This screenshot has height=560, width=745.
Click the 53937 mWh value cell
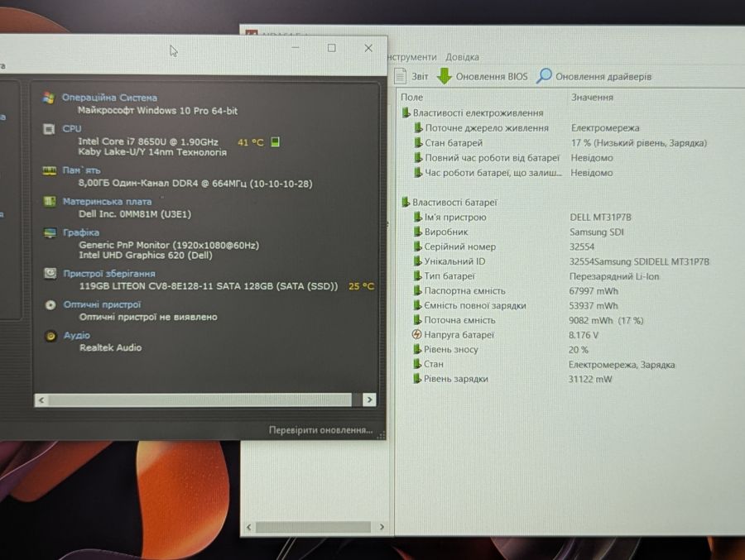coord(594,305)
